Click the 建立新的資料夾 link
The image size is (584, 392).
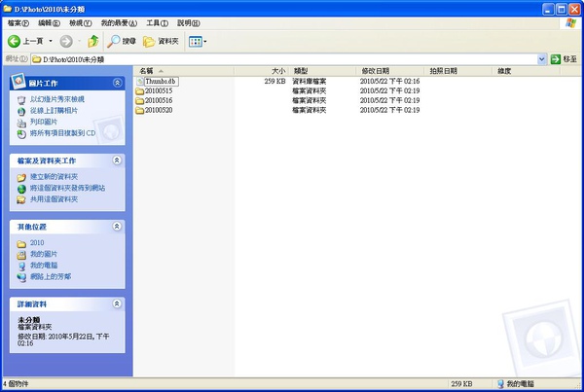pyautogui.click(x=54, y=177)
